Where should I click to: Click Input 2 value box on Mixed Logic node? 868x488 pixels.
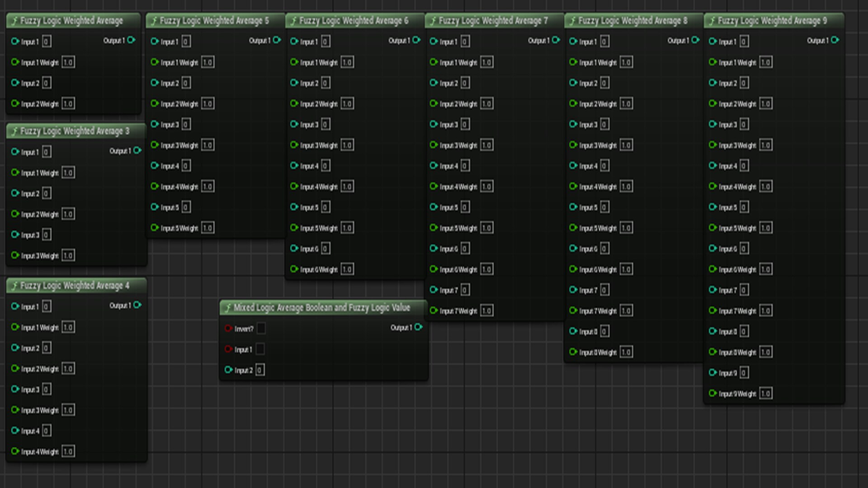[259, 370]
